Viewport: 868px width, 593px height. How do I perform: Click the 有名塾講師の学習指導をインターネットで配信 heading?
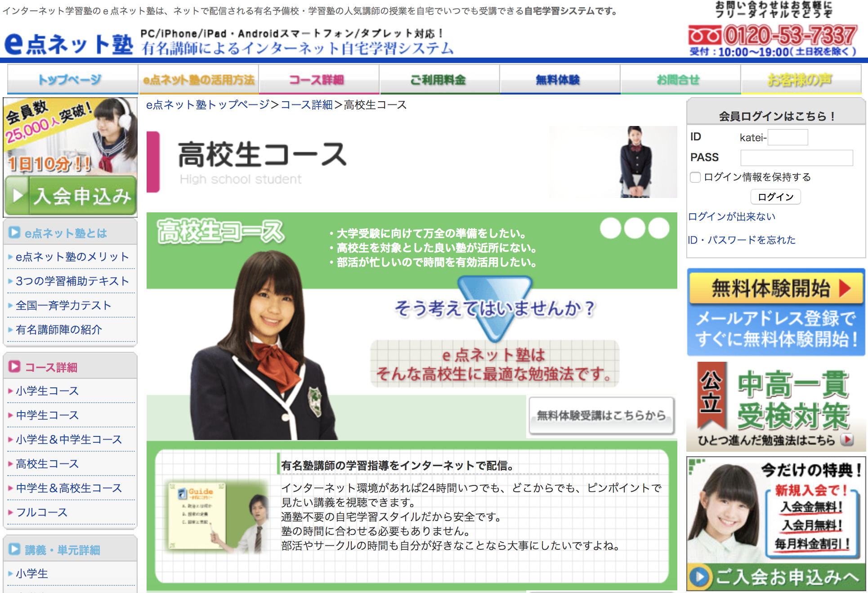click(x=398, y=466)
